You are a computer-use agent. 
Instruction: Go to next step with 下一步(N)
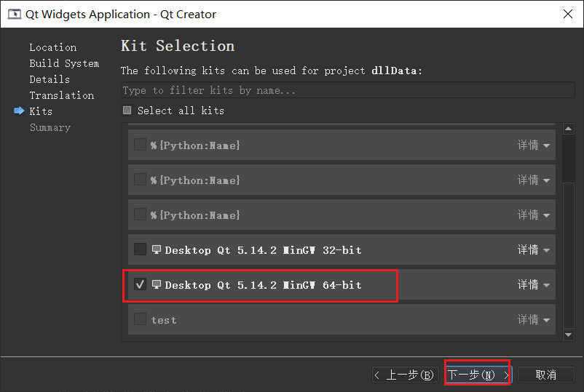point(478,375)
